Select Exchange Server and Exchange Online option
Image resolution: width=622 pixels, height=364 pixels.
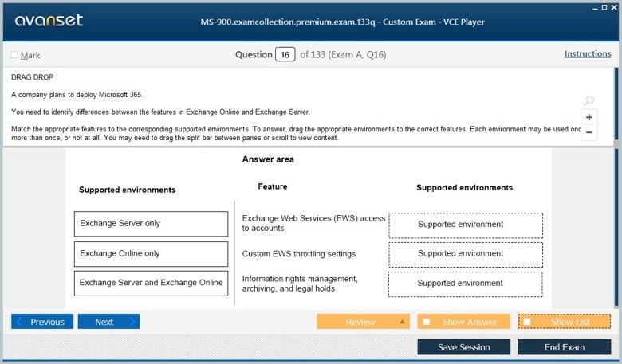[x=152, y=284]
